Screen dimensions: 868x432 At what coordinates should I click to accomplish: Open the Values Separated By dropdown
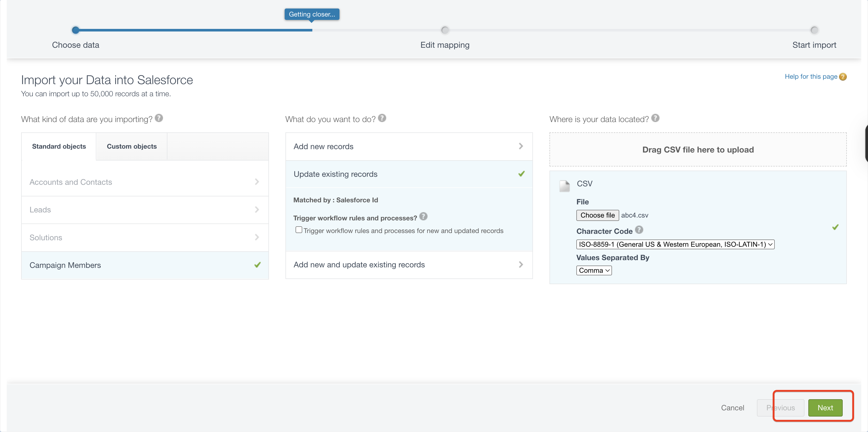point(594,270)
